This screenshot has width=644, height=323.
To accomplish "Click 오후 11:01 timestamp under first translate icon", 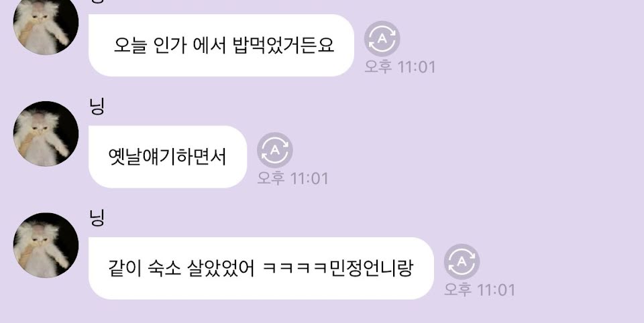I will [x=400, y=67].
